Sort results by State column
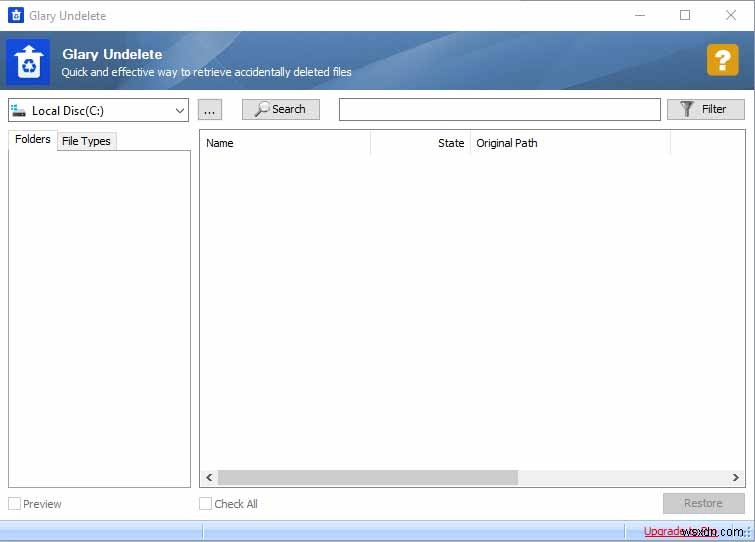755x542 pixels. [420, 143]
